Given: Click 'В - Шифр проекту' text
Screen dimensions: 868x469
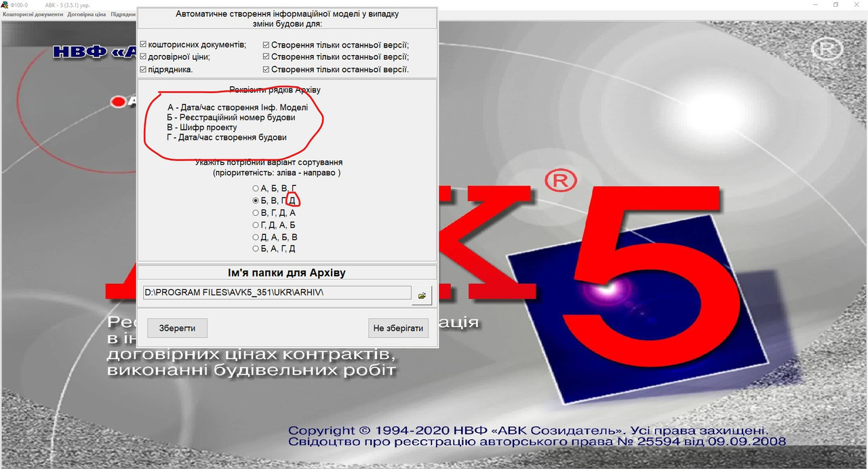Looking at the screenshot, I should click(201, 128).
